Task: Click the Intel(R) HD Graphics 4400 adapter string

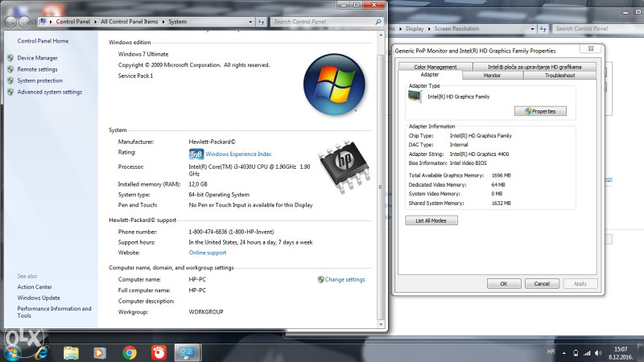Action: (x=479, y=154)
